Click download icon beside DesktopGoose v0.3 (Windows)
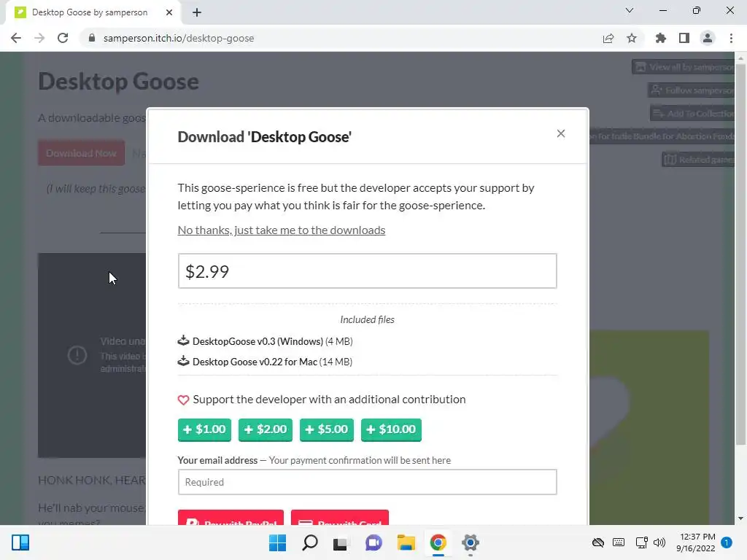This screenshot has height=560, width=747. [183, 341]
